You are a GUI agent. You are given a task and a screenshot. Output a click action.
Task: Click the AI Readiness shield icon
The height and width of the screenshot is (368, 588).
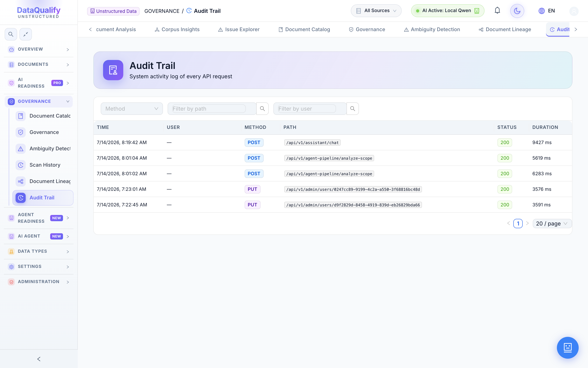coord(11,83)
